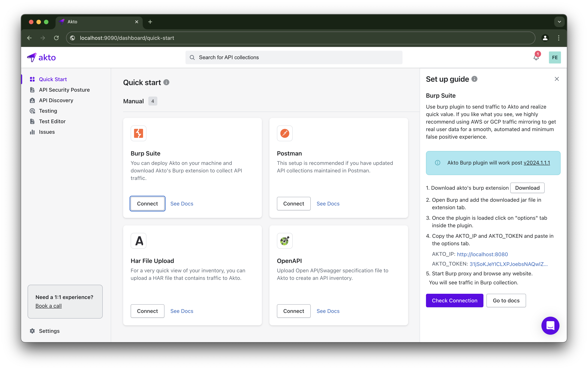Close the Set up guide panel
This screenshot has height=370, width=588.
(x=556, y=79)
